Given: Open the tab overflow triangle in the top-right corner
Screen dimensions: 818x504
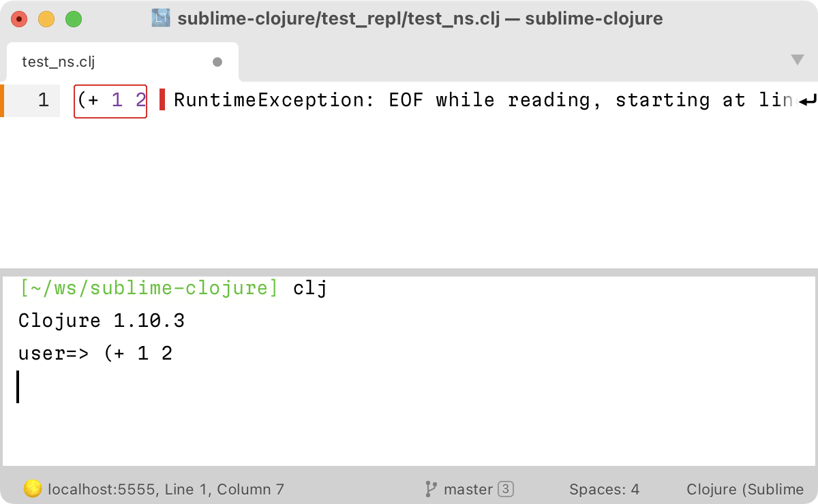Looking at the screenshot, I should coord(798,60).
